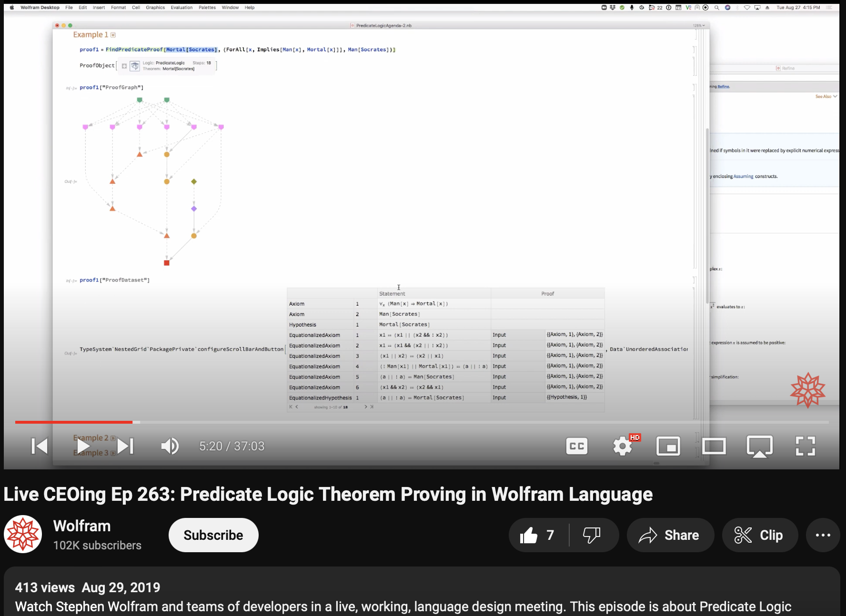Image resolution: width=846 pixels, height=616 pixels.
Task: Open the Palettes menu
Action: tap(207, 8)
